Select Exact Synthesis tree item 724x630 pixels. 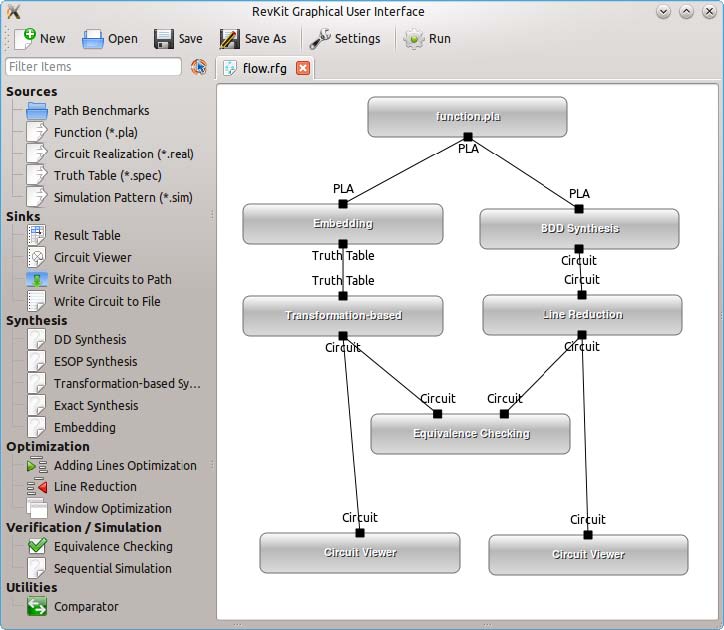click(x=96, y=406)
